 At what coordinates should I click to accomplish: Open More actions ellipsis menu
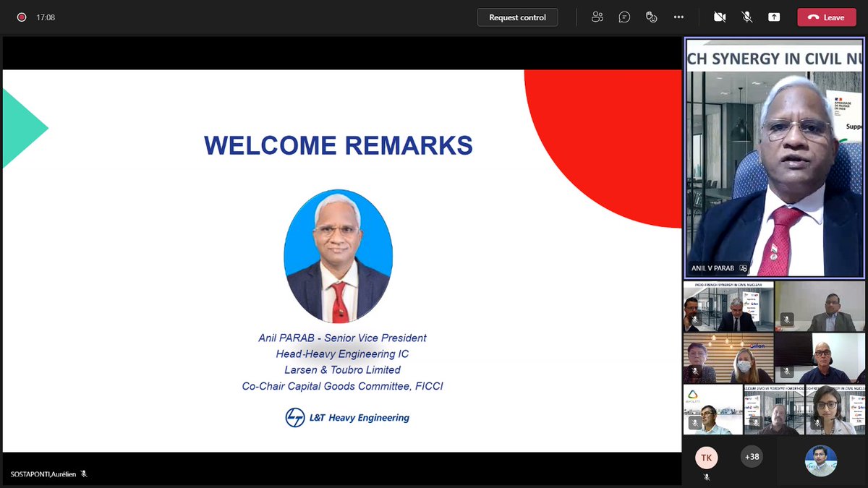678,17
